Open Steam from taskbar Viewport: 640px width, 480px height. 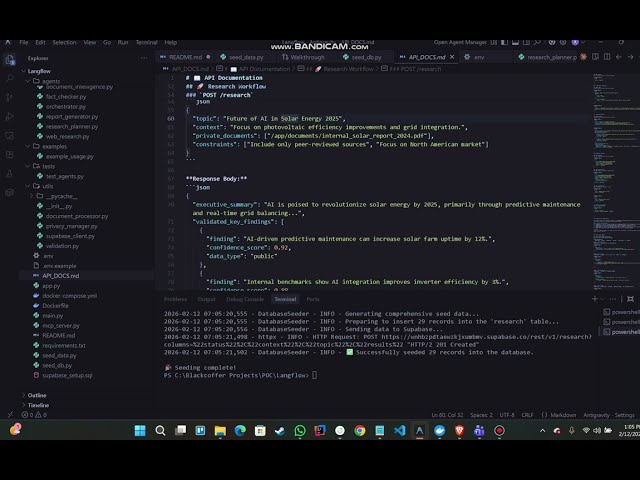click(280, 431)
